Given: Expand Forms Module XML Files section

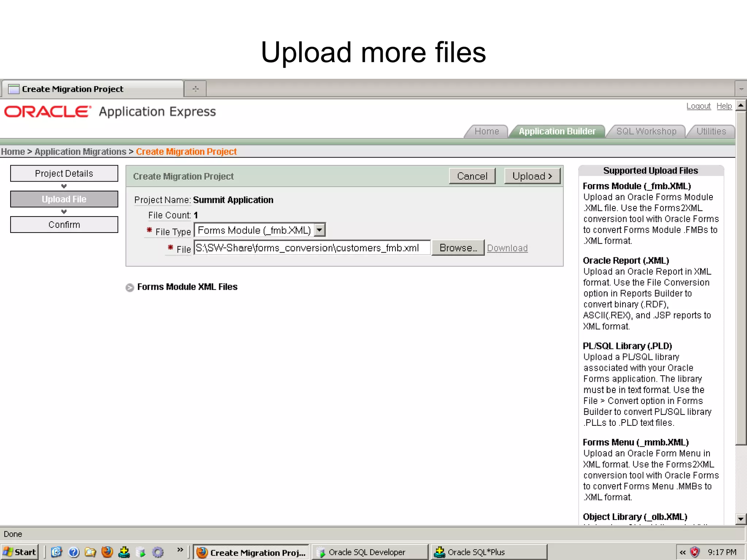Looking at the screenshot, I should tap(130, 288).
